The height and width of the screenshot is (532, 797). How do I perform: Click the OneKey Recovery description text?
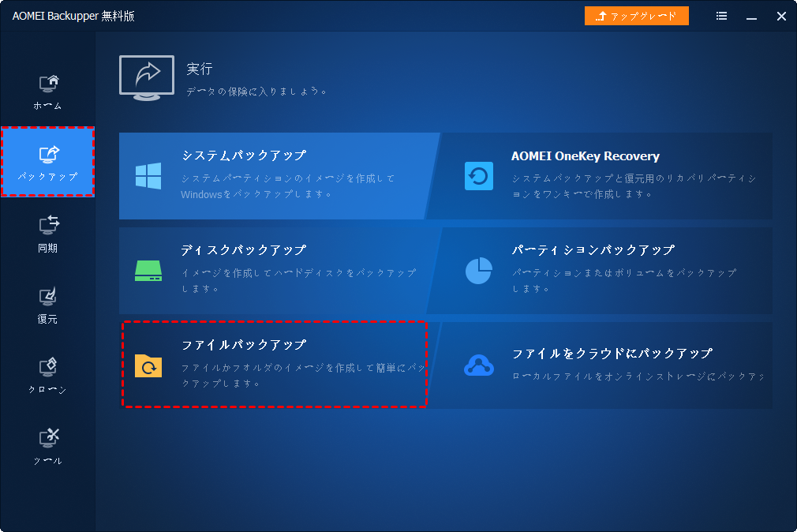click(x=634, y=186)
